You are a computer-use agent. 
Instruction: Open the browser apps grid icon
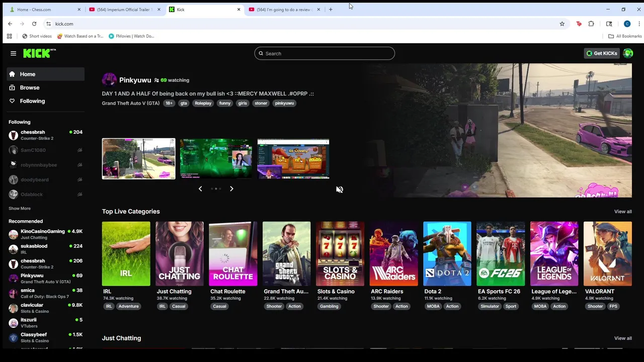(9, 36)
